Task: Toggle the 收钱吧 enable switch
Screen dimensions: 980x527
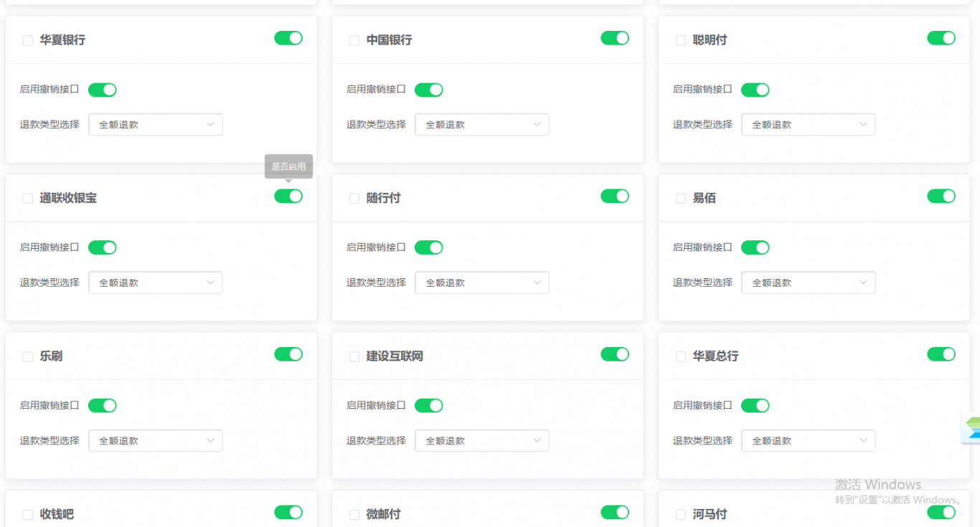Action: tap(288, 512)
